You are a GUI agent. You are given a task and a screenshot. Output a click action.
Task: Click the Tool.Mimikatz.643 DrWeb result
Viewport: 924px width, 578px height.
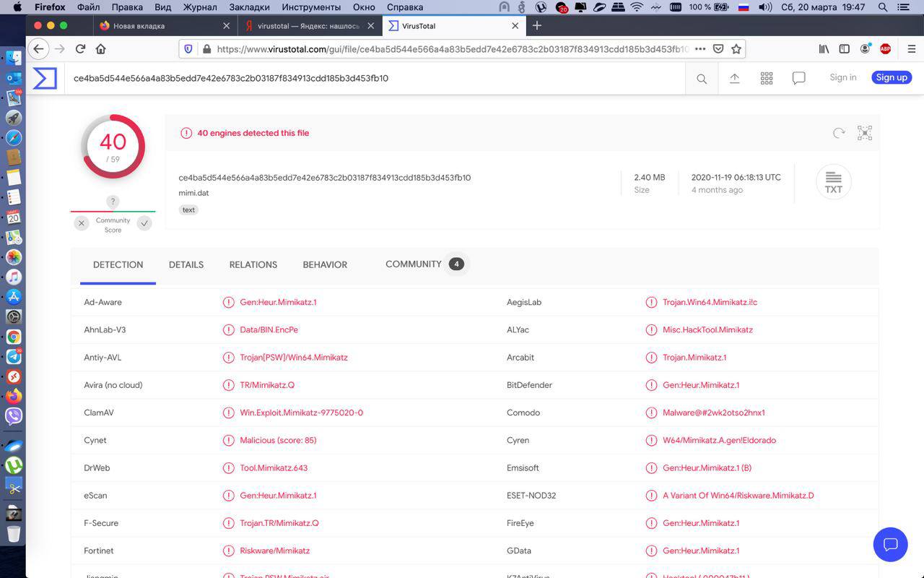point(274,467)
